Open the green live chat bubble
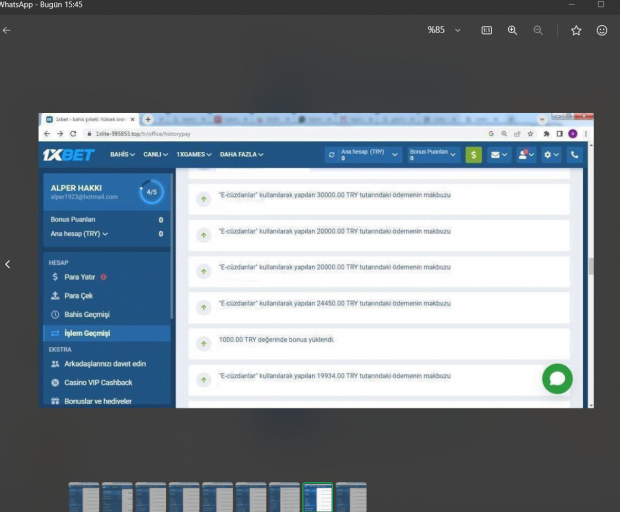The width and height of the screenshot is (620, 512). click(x=557, y=379)
